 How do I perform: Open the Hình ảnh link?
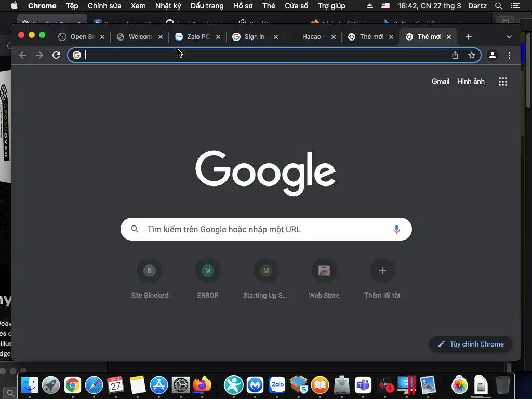(x=471, y=82)
